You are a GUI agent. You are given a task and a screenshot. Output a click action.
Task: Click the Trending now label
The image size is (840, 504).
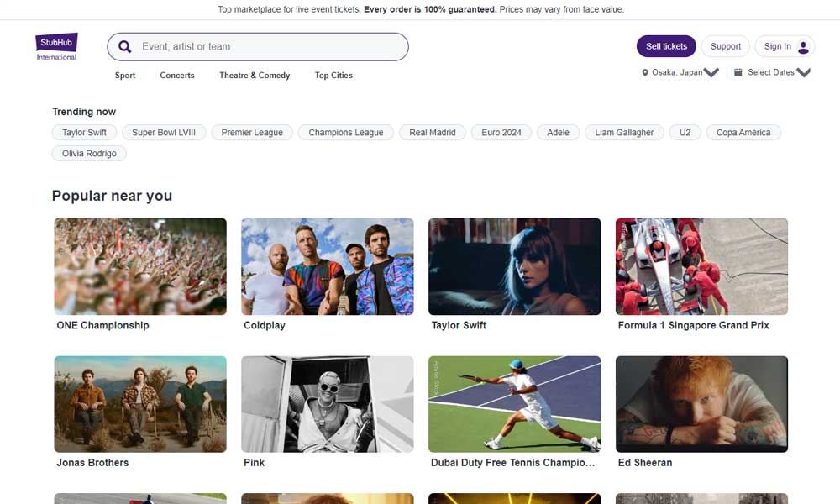tap(84, 112)
